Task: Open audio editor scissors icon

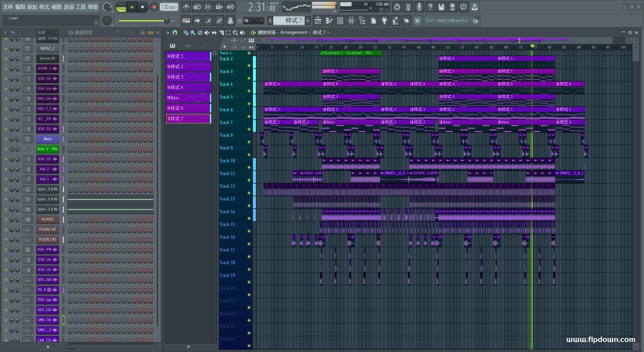Action: tap(408, 7)
